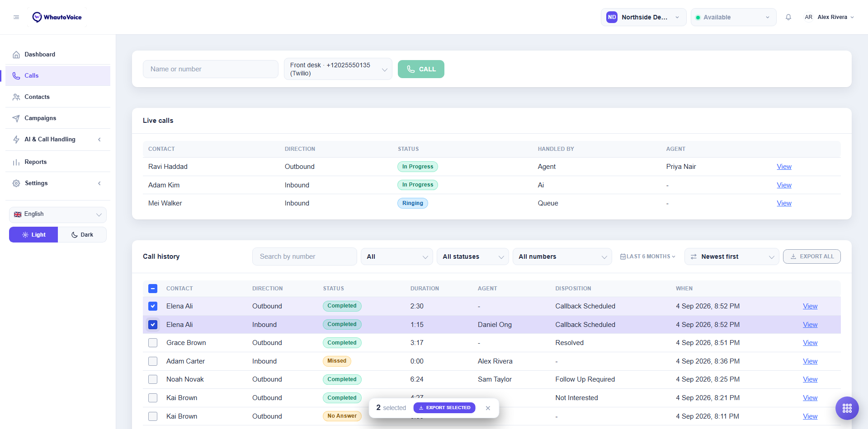Check the Grace Brown row checkbox
868x429 pixels.
coord(153,343)
